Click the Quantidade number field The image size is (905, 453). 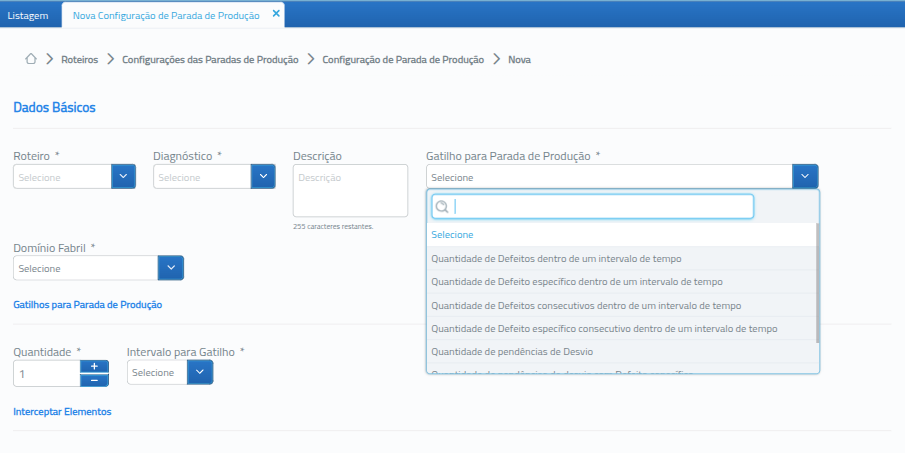point(46,373)
